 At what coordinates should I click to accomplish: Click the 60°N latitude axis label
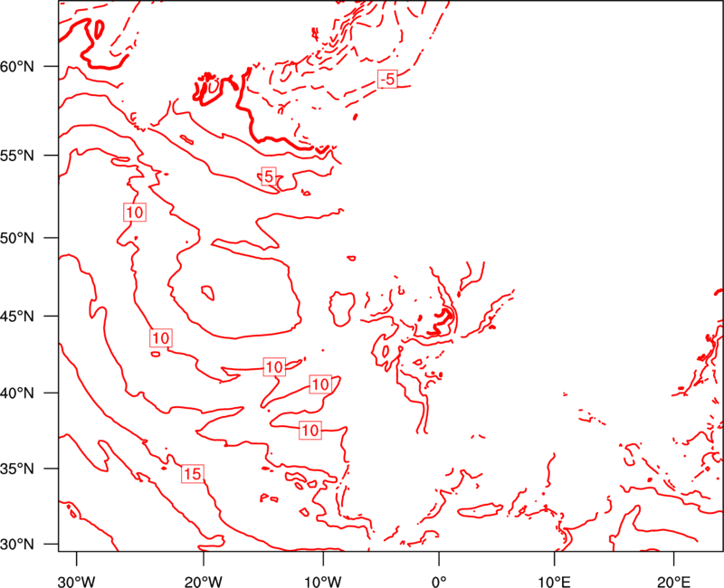[17, 67]
